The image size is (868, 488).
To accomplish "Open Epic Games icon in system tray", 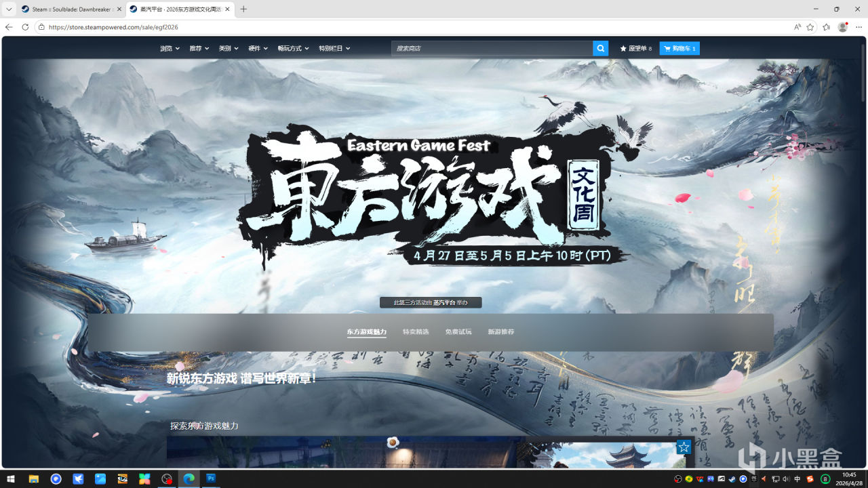I will pyautogui.click(x=754, y=479).
